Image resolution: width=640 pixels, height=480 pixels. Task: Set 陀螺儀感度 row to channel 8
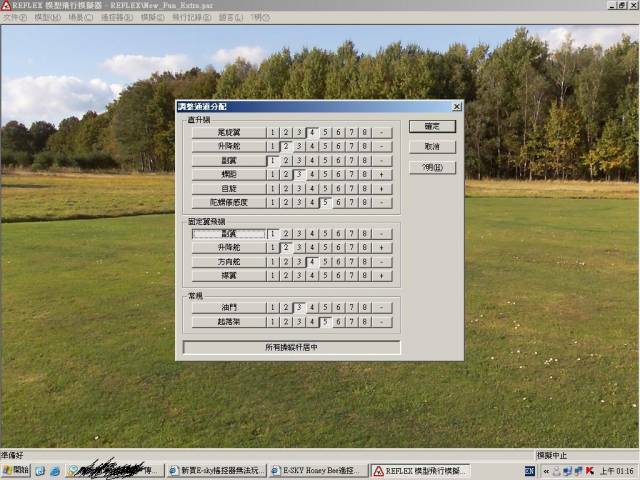tap(364, 202)
